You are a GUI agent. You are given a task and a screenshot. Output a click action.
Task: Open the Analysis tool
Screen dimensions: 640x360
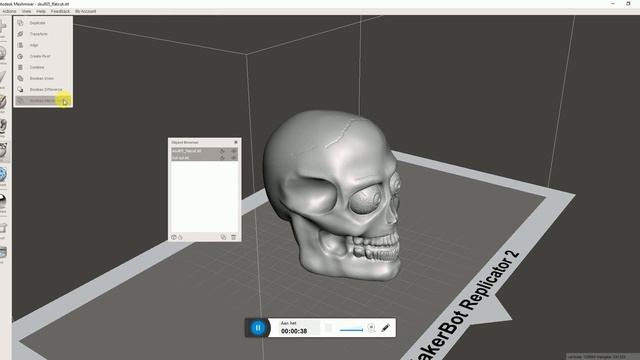3,176
